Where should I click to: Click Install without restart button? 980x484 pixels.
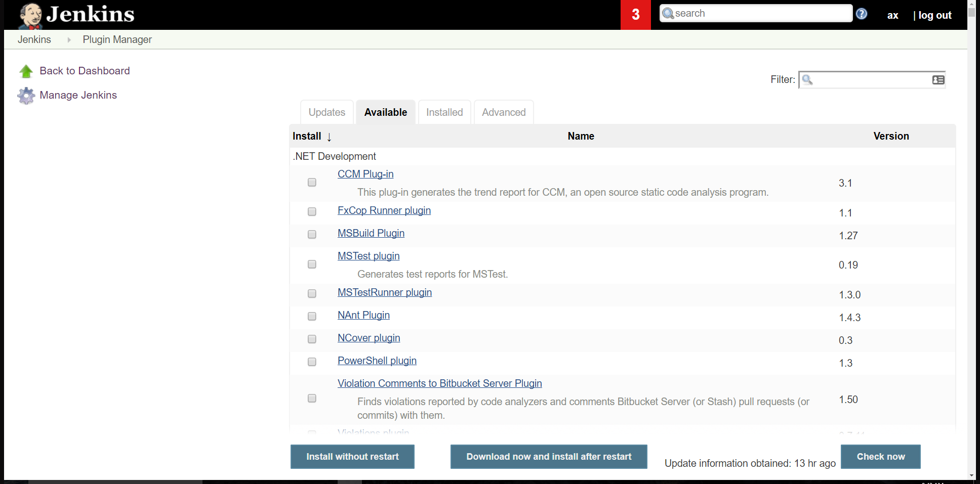point(352,457)
